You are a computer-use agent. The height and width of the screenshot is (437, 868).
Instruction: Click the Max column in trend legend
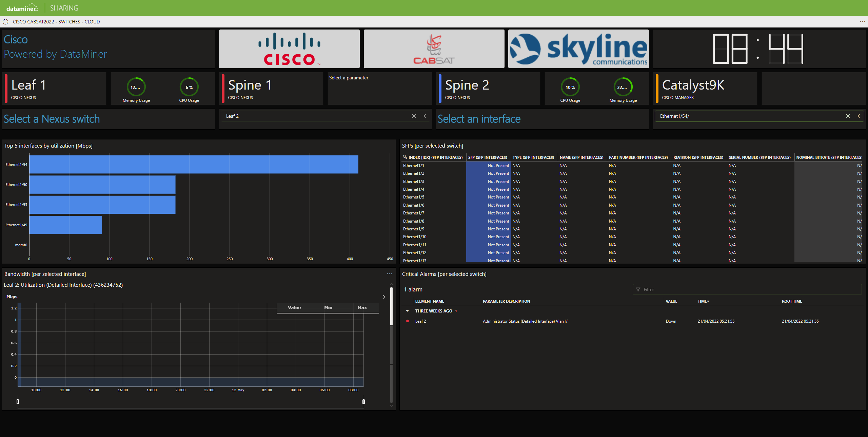pyautogui.click(x=362, y=308)
